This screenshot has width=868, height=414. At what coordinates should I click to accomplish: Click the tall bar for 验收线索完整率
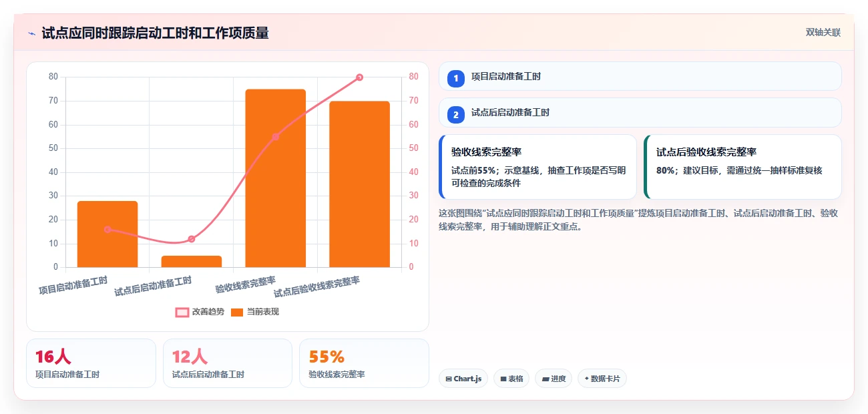[275, 178]
